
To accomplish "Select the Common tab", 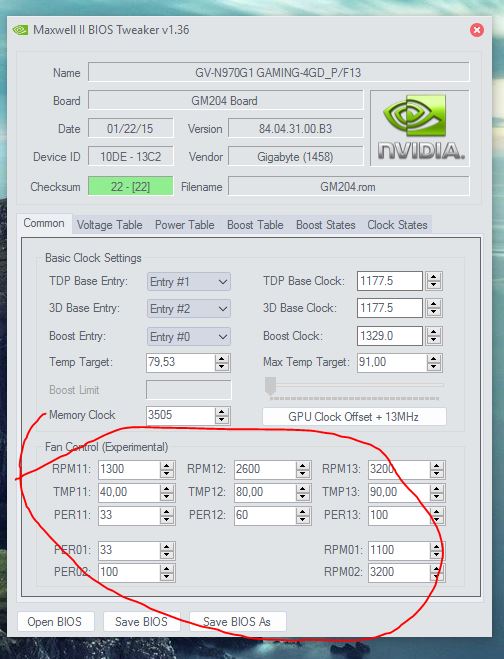I will (x=44, y=223).
